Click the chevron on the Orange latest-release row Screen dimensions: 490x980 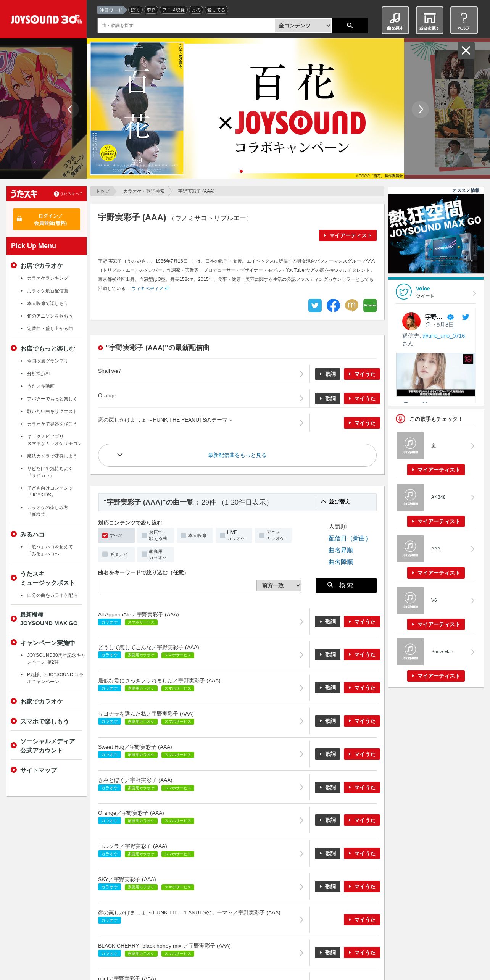pos(301,398)
